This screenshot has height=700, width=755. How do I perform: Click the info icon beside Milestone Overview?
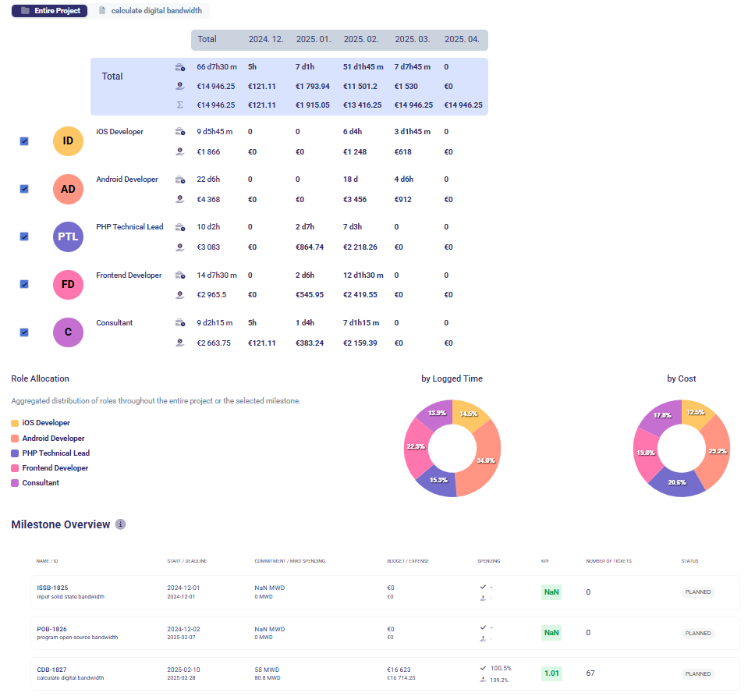(120, 524)
